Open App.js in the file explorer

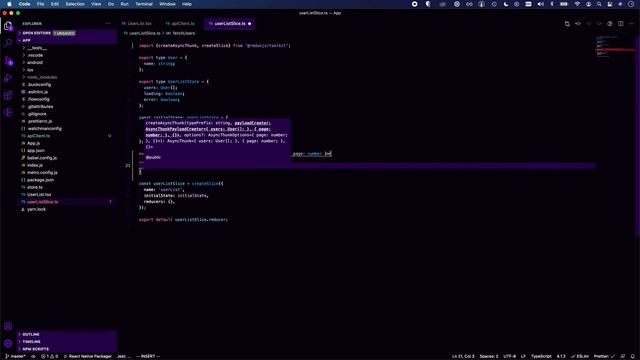point(67,143)
